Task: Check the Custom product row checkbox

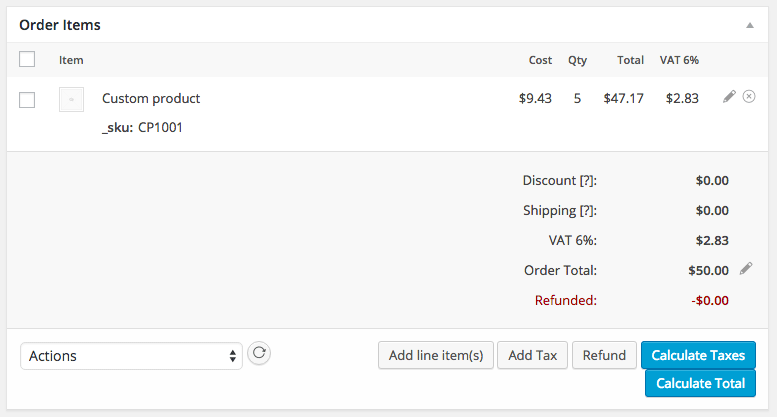Action: [27, 99]
